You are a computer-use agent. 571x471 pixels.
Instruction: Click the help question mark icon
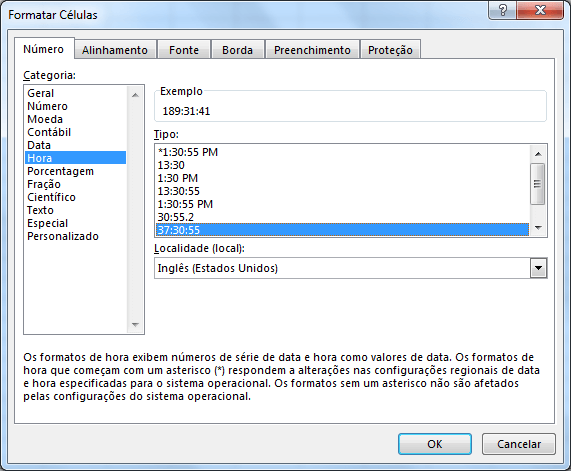(502, 10)
